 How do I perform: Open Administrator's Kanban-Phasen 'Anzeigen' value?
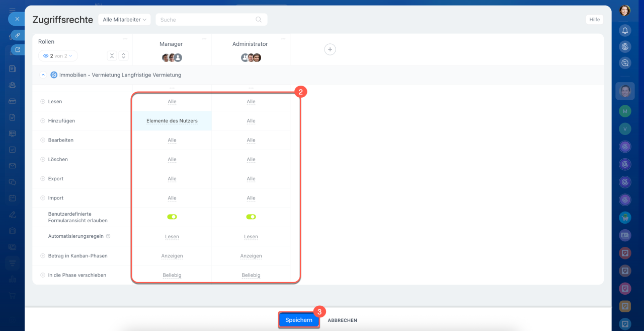click(x=251, y=256)
